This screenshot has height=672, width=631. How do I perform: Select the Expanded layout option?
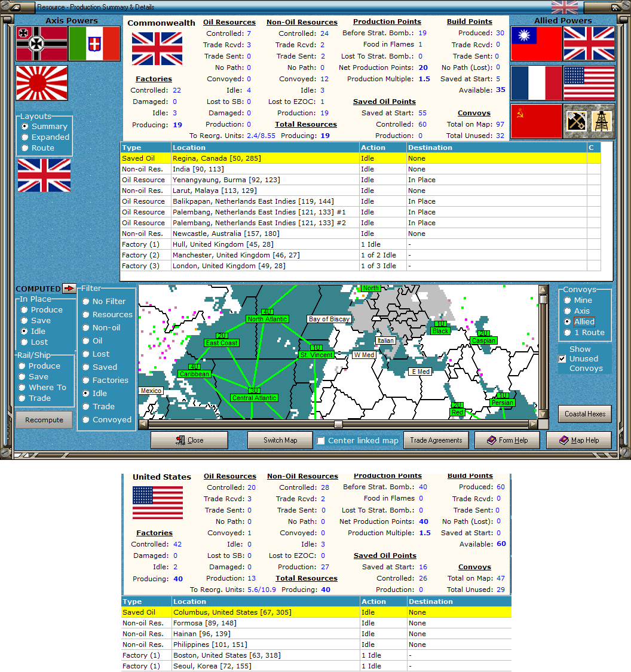tap(45, 137)
